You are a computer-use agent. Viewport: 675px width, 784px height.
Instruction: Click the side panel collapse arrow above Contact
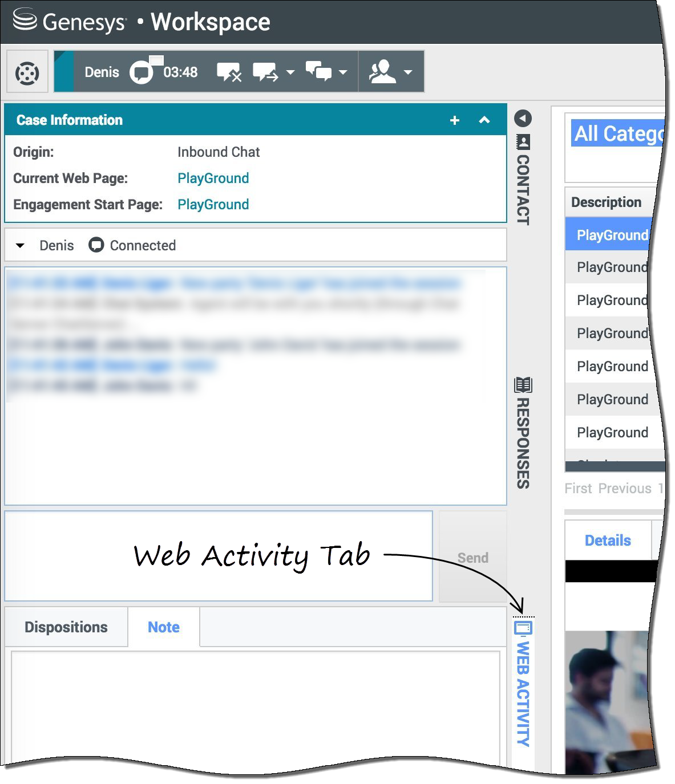coord(523,119)
